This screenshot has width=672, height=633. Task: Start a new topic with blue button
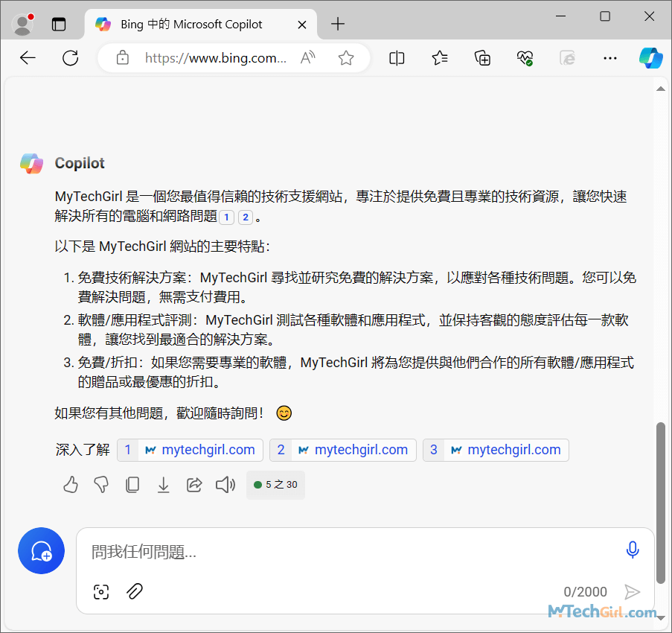click(41, 550)
